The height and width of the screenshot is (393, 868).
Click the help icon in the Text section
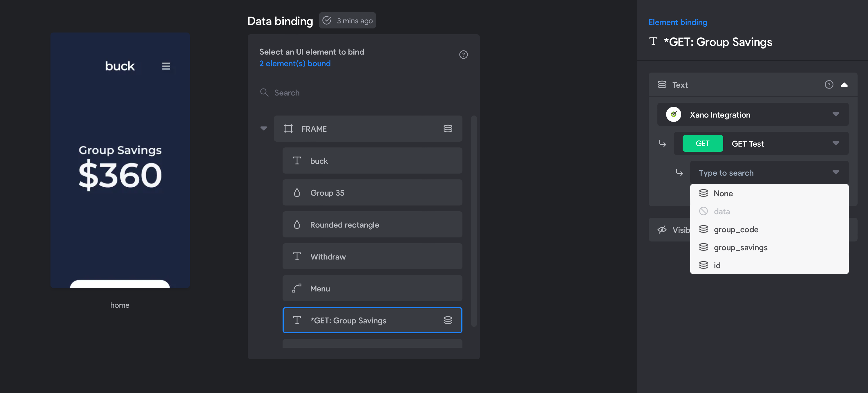click(829, 84)
